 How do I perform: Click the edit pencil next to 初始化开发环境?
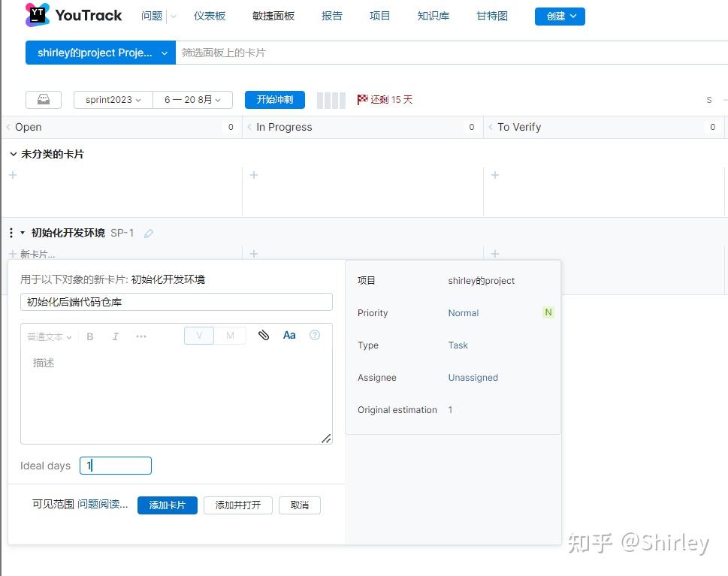coord(148,234)
